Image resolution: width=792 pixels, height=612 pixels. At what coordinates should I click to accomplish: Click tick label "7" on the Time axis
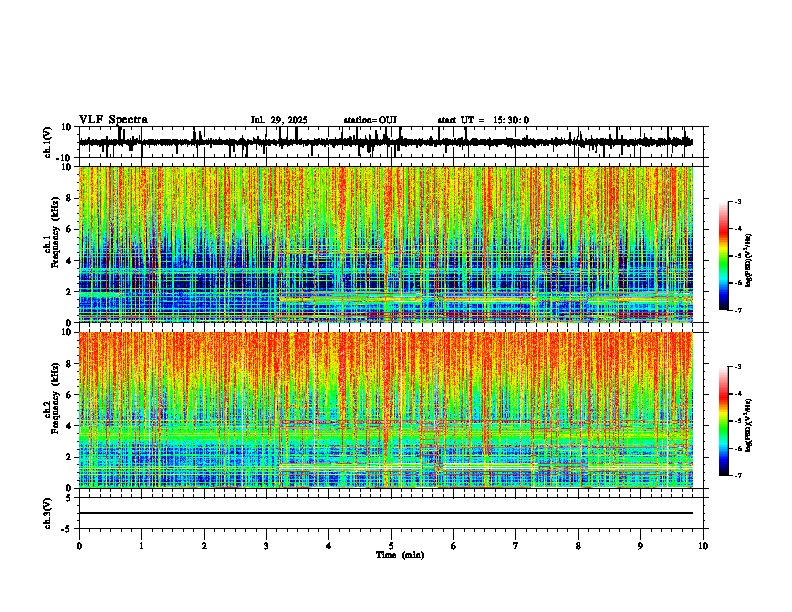pyautogui.click(x=516, y=546)
